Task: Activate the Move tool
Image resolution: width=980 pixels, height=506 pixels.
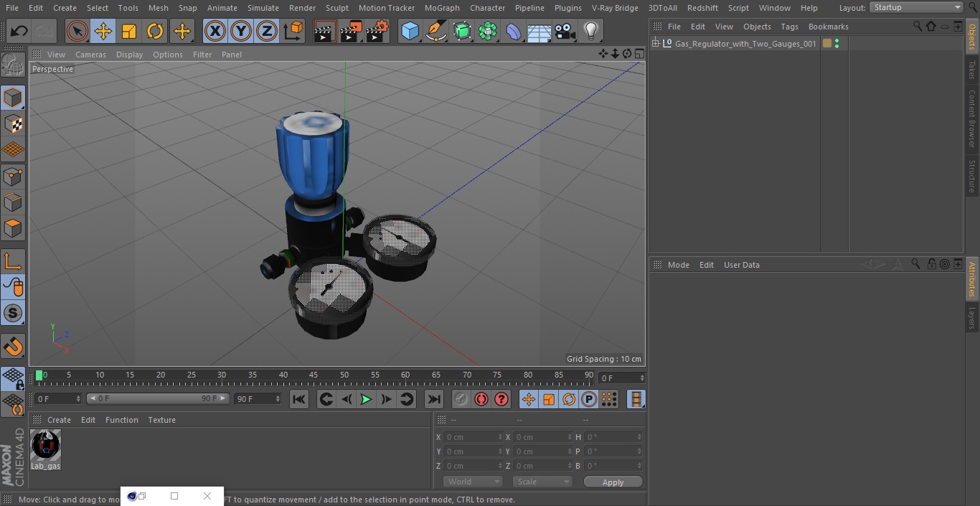Action: tap(103, 31)
